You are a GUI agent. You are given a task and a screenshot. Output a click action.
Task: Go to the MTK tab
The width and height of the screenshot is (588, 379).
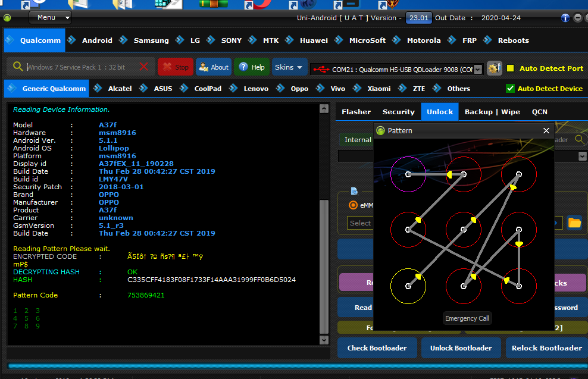(271, 40)
